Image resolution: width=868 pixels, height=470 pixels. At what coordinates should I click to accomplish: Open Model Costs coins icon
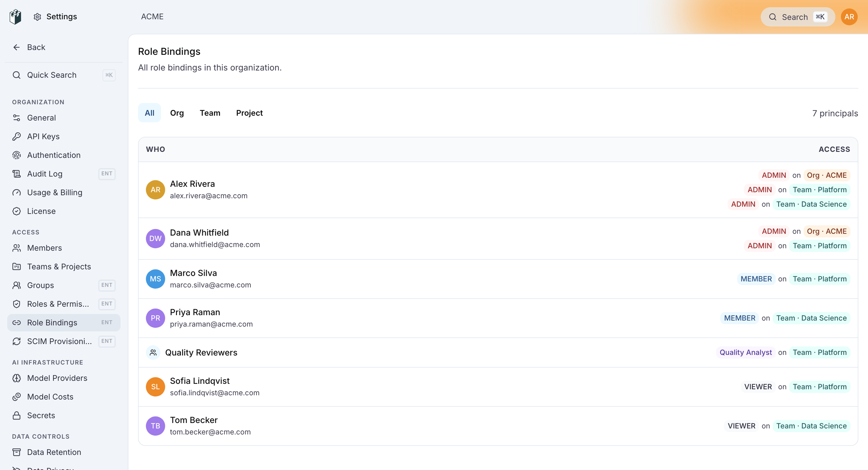17,397
